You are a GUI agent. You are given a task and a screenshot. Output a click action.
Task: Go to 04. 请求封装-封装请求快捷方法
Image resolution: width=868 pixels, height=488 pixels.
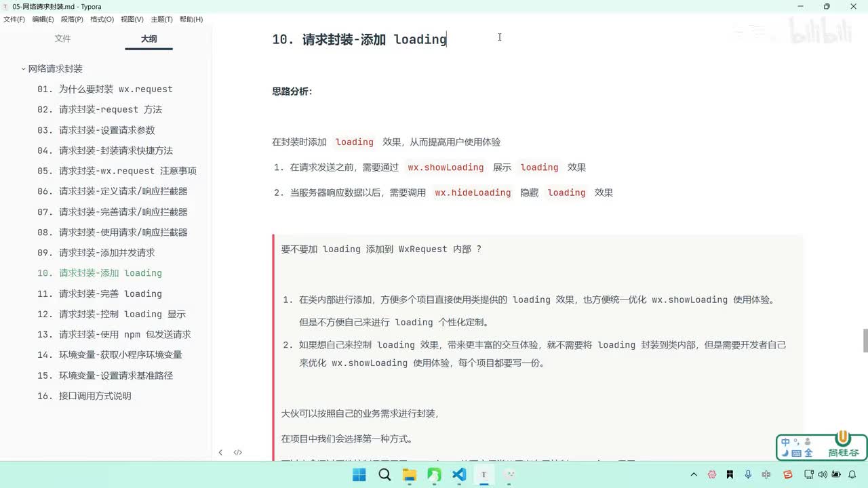[105, 150]
